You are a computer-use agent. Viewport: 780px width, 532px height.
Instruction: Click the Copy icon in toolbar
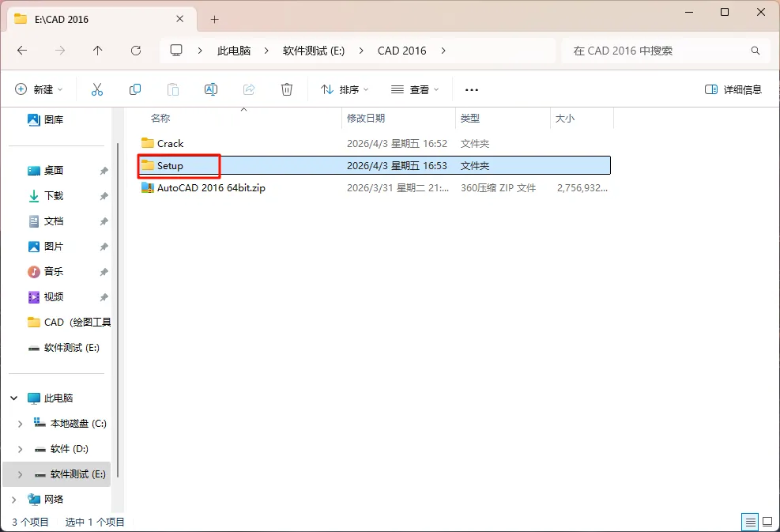[x=135, y=89]
